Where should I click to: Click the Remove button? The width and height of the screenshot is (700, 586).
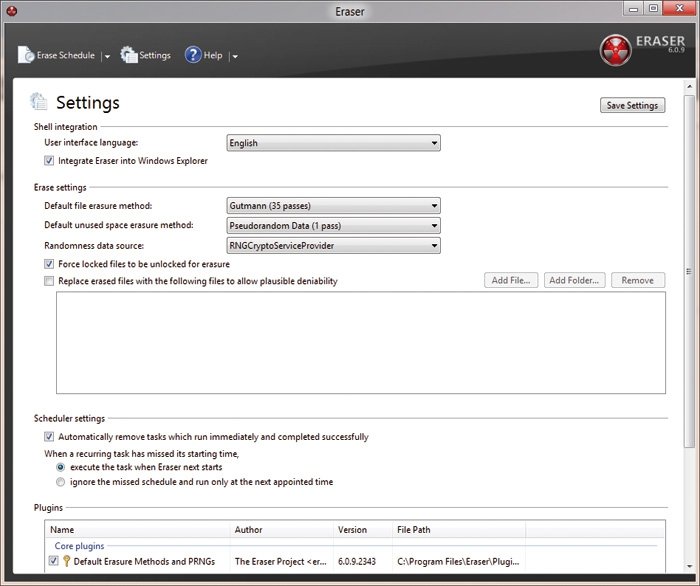coord(638,280)
